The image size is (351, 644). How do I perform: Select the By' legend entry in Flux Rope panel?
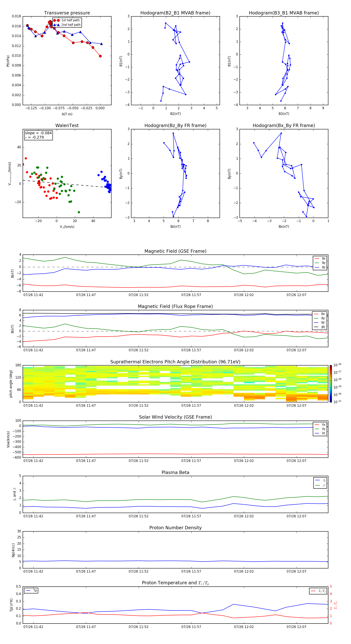(320, 318)
